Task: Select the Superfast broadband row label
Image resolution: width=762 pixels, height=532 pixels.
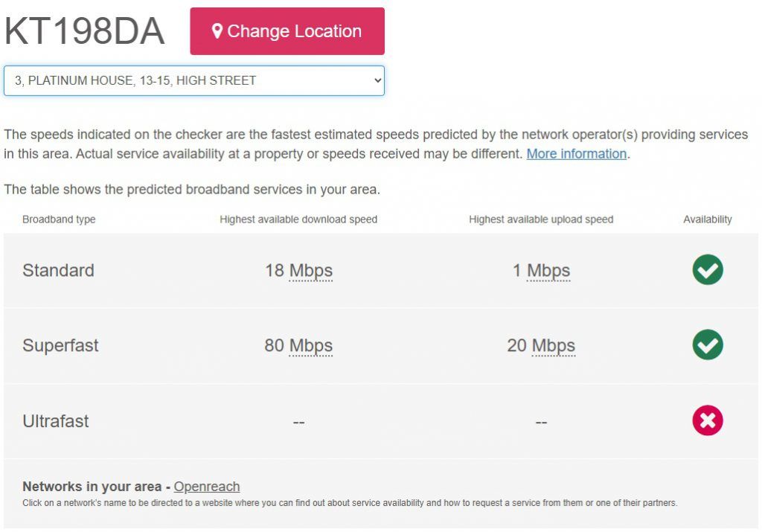Action: tap(60, 346)
